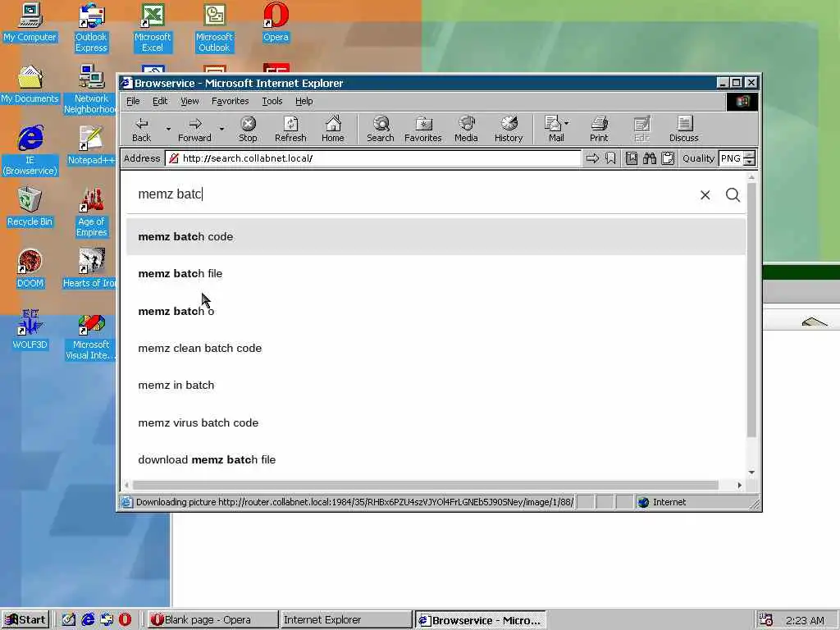Click the vertical scrollbar thumb
Viewport: 840px width, 630px height.
(x=751, y=309)
